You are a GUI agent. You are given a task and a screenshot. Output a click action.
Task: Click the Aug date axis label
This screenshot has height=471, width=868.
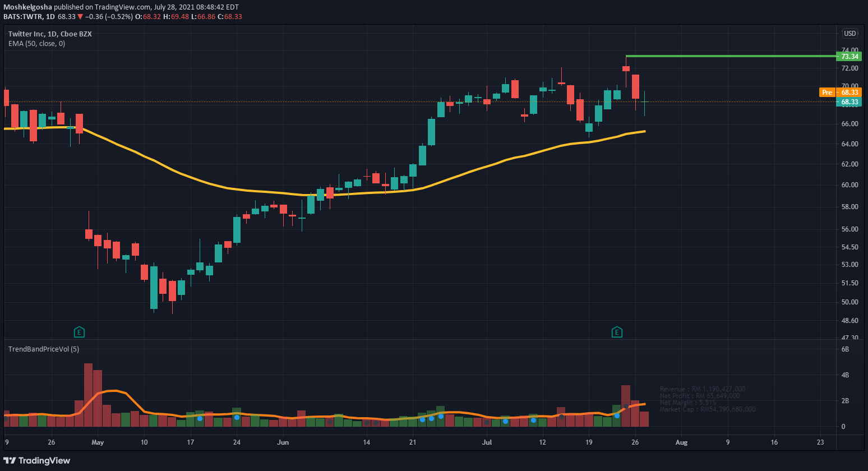tap(681, 442)
